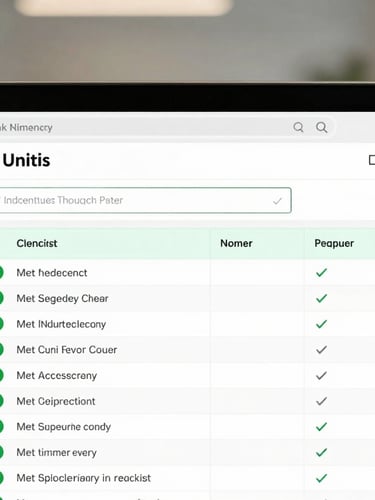Screen dimensions: 375x500
Task: Click green status dot beside Met Segedey Chear
Action: 1,298
